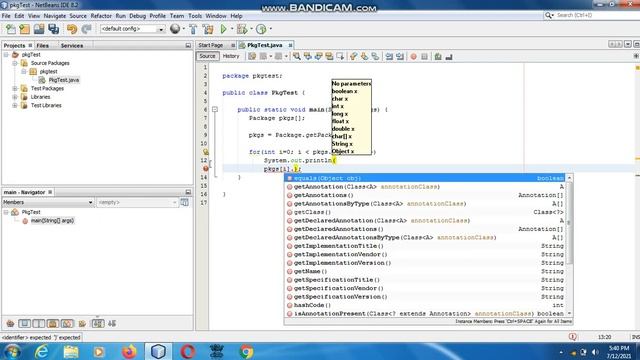640x360 pixels.
Task: Click the Save All toolbar icon
Action: [x=53, y=29]
